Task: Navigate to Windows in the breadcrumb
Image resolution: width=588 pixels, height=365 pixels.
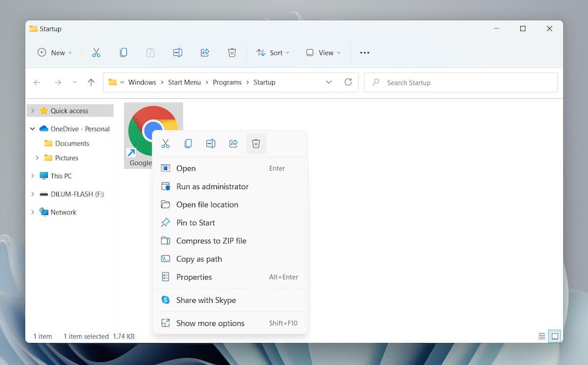Action: point(142,82)
